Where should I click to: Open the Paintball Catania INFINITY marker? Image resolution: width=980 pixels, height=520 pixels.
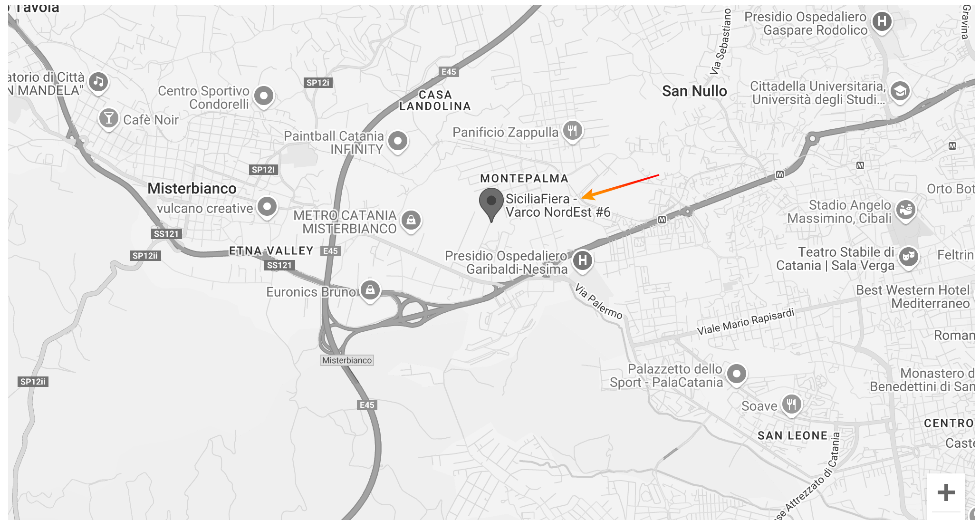pos(398,141)
